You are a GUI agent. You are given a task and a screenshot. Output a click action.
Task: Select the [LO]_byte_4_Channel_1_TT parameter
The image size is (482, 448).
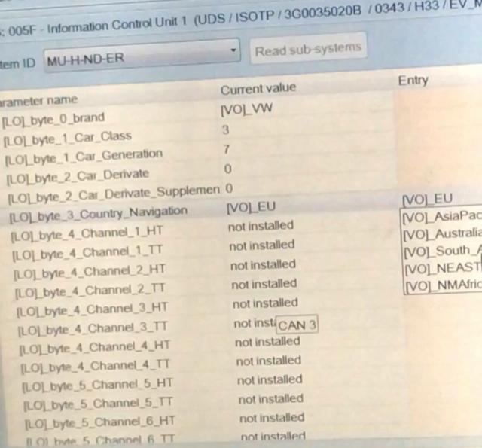pyautogui.click(x=87, y=254)
